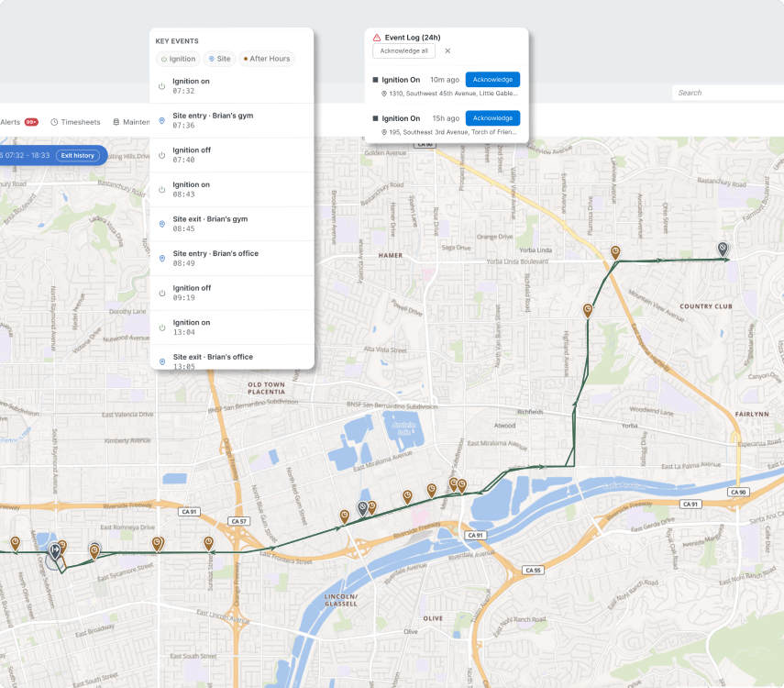Screen dimensions: 784x688
Task: Acknowledge the 15h ago Ignition On event
Action: 492,118
